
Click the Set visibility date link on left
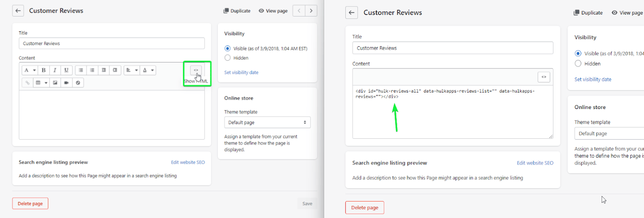(241, 72)
